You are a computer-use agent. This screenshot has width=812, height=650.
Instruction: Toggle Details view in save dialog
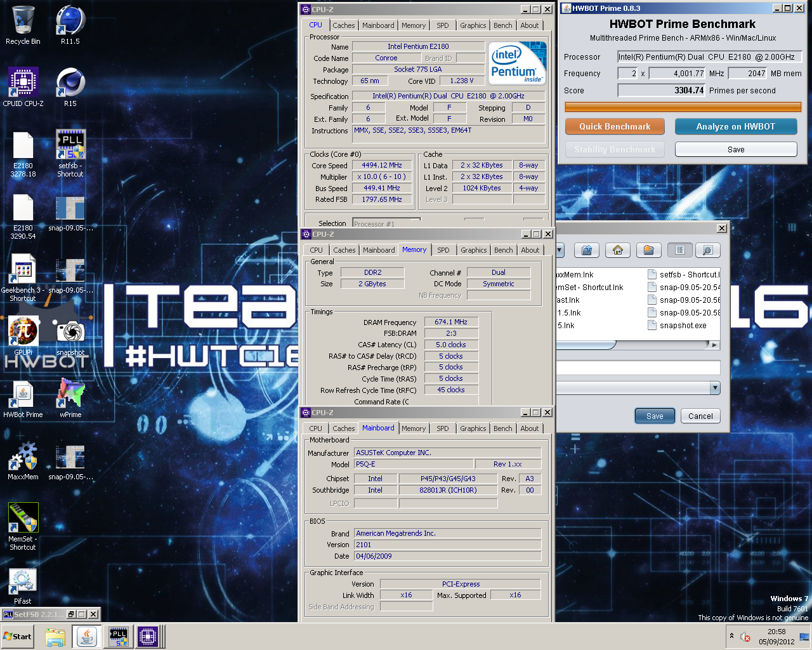[707, 250]
